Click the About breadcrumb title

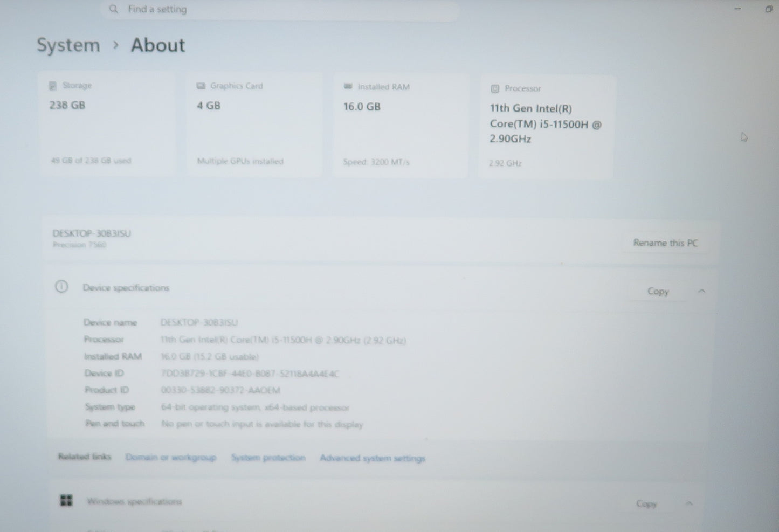(x=158, y=45)
